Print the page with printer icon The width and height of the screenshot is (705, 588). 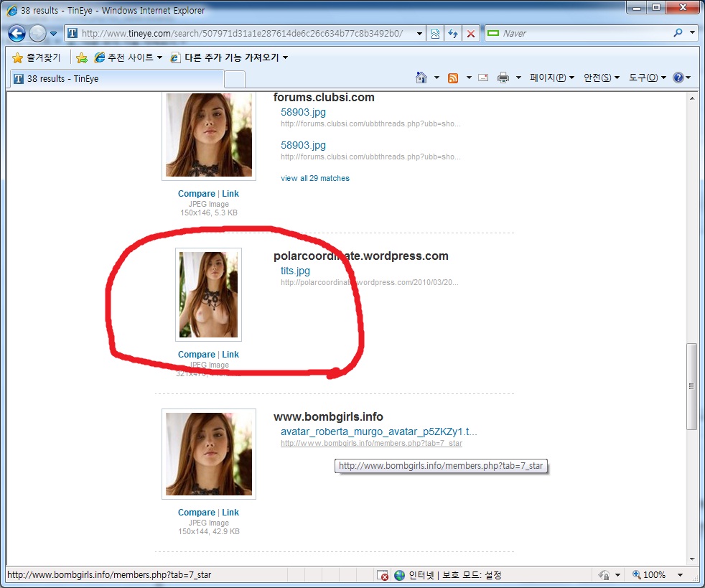click(503, 78)
